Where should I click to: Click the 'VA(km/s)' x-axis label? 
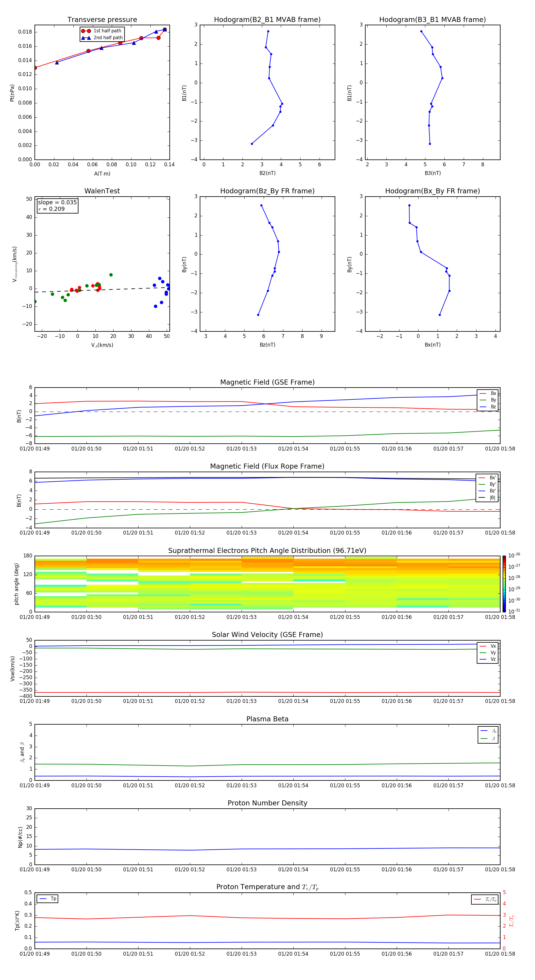[x=102, y=345]
